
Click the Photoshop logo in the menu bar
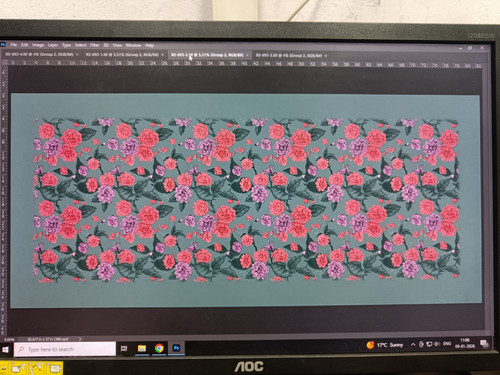click(x=3, y=44)
